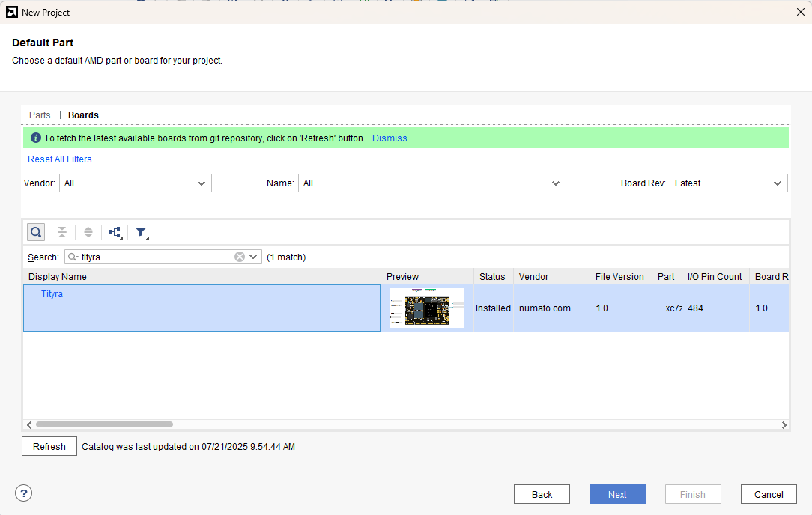Dismiss the green notification banner

tap(390, 138)
